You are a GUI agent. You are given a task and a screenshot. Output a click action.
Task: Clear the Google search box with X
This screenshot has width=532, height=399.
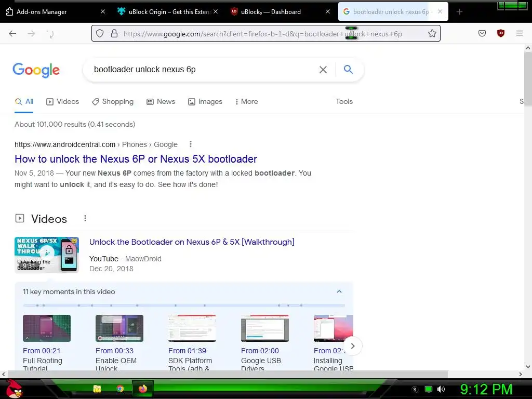point(323,70)
